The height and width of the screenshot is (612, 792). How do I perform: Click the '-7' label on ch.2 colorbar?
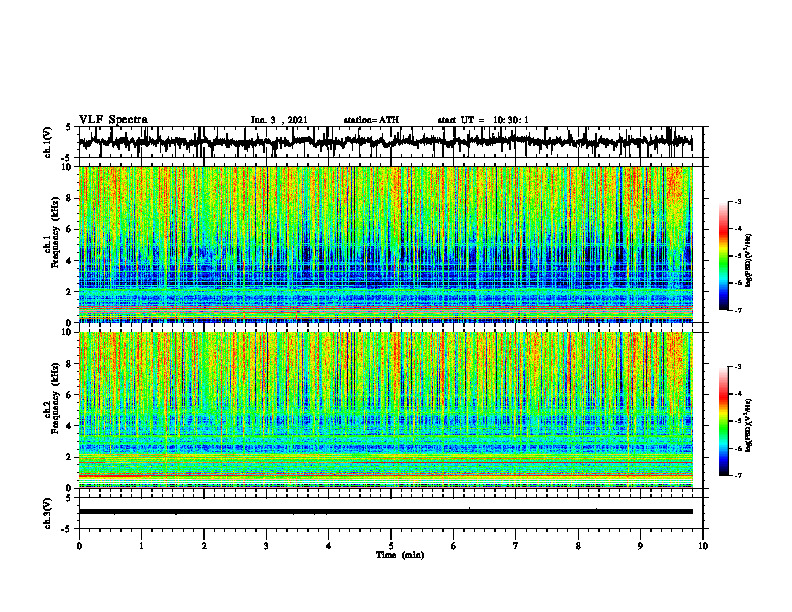[737, 475]
